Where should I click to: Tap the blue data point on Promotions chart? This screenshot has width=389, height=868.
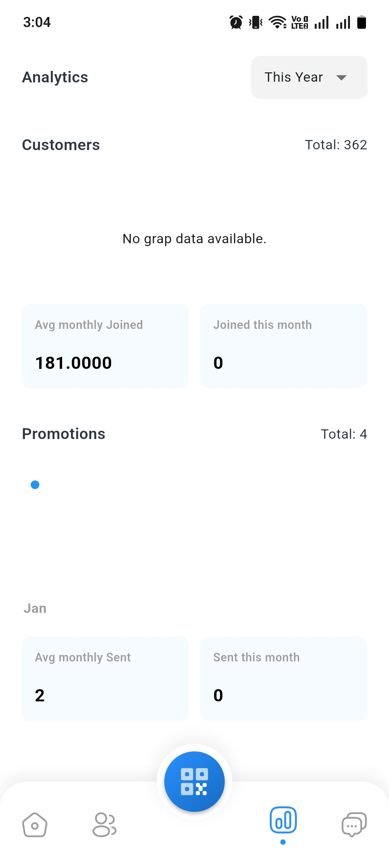tap(35, 485)
